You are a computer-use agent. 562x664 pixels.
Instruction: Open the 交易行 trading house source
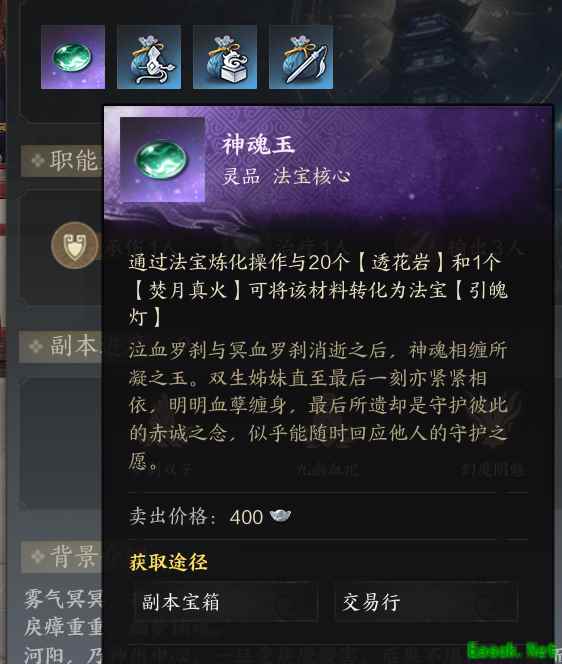(x=425, y=602)
